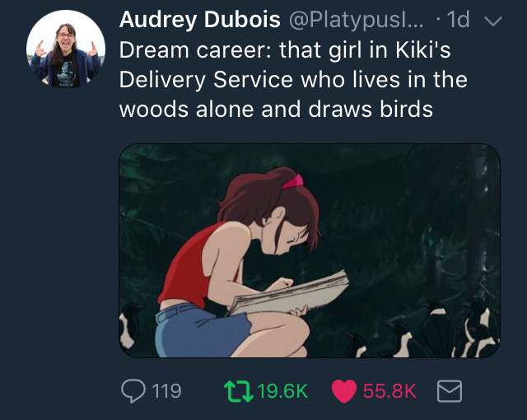This screenshot has width=527, height=420.
Task: Open the 1d timestamp
Action: (x=458, y=20)
